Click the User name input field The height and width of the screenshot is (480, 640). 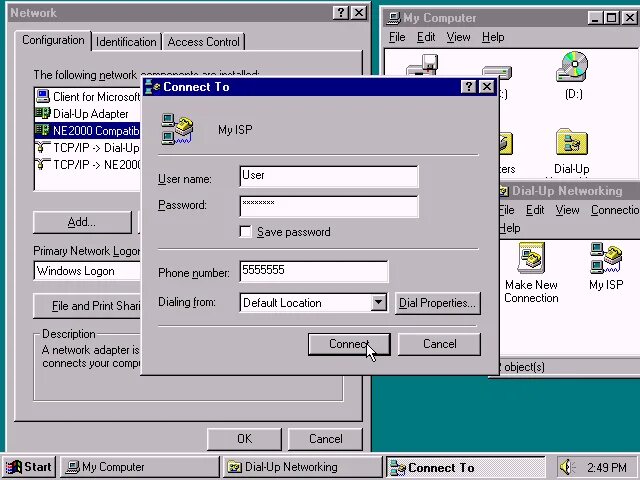(x=329, y=176)
